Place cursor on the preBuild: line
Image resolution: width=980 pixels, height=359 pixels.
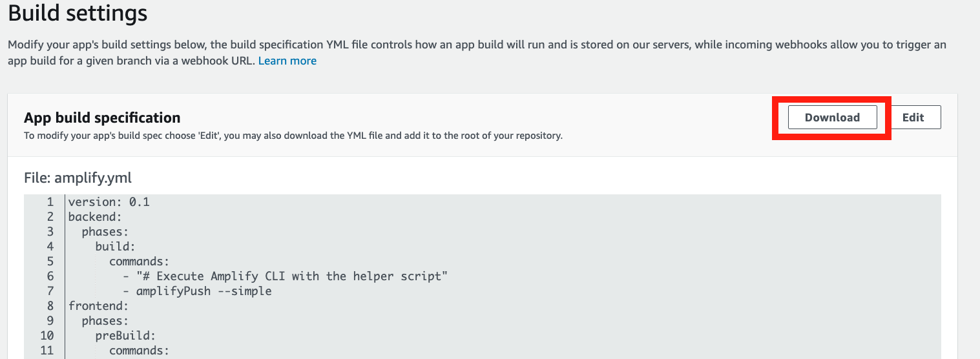(125, 336)
